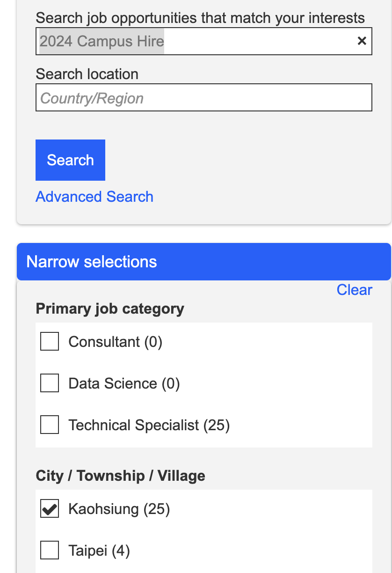This screenshot has height=573, width=392.
Task: Clear the 2024 Campus Hire search text
Action: coord(362,41)
